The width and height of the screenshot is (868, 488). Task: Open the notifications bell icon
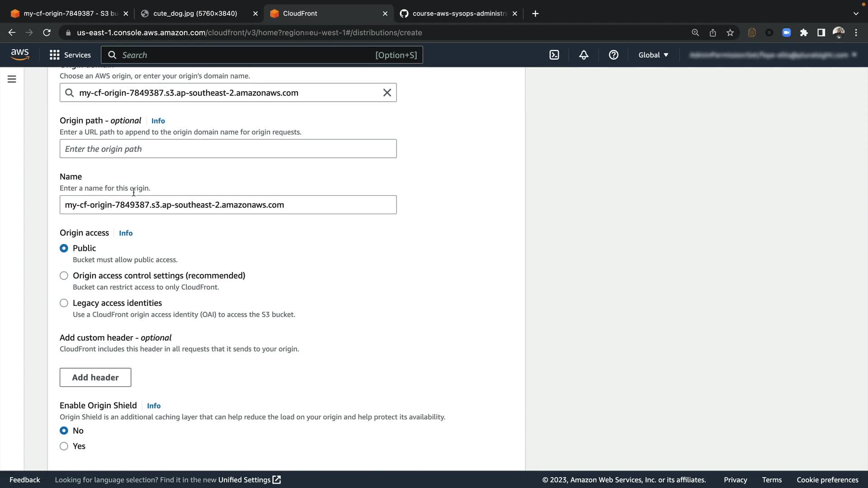click(x=584, y=55)
